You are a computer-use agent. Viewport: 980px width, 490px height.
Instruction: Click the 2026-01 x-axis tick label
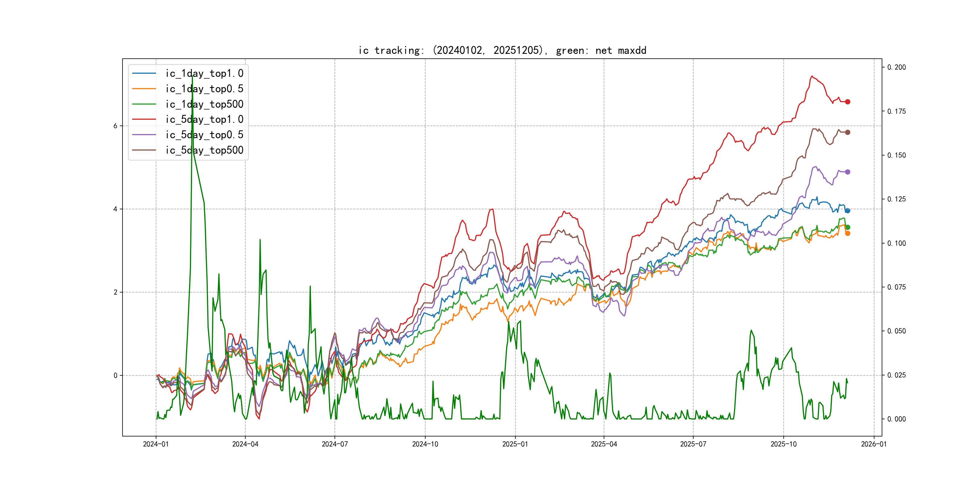[874, 444]
